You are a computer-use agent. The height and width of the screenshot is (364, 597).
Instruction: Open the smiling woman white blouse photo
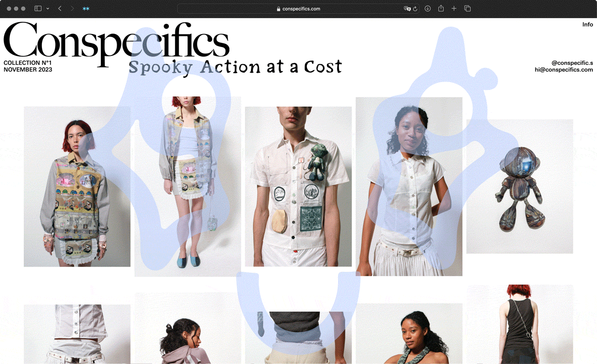click(409, 186)
